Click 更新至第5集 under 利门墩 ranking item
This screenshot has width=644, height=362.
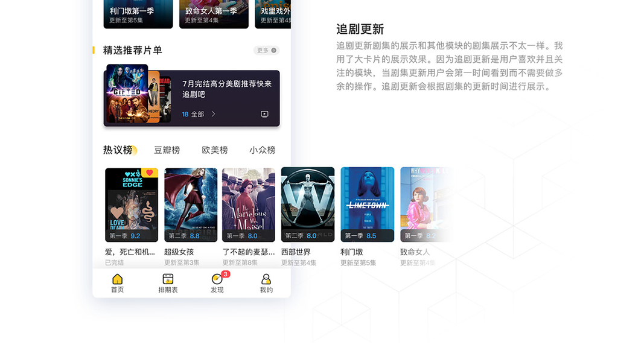[358, 262]
